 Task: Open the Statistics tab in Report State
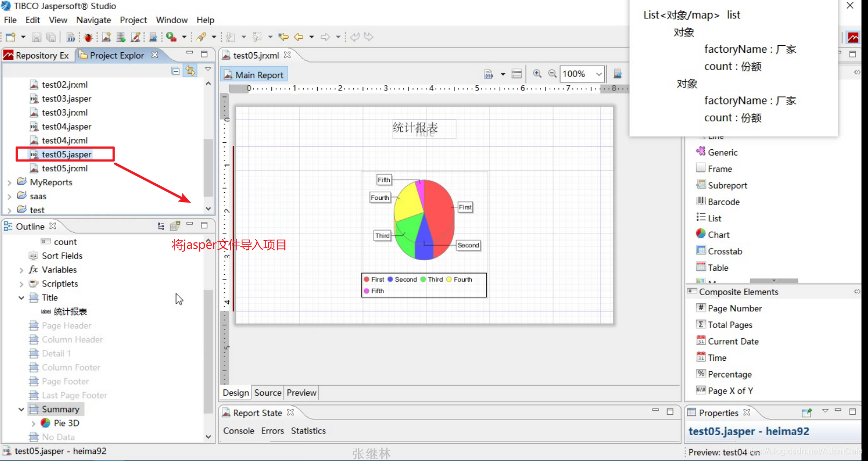[x=309, y=431]
